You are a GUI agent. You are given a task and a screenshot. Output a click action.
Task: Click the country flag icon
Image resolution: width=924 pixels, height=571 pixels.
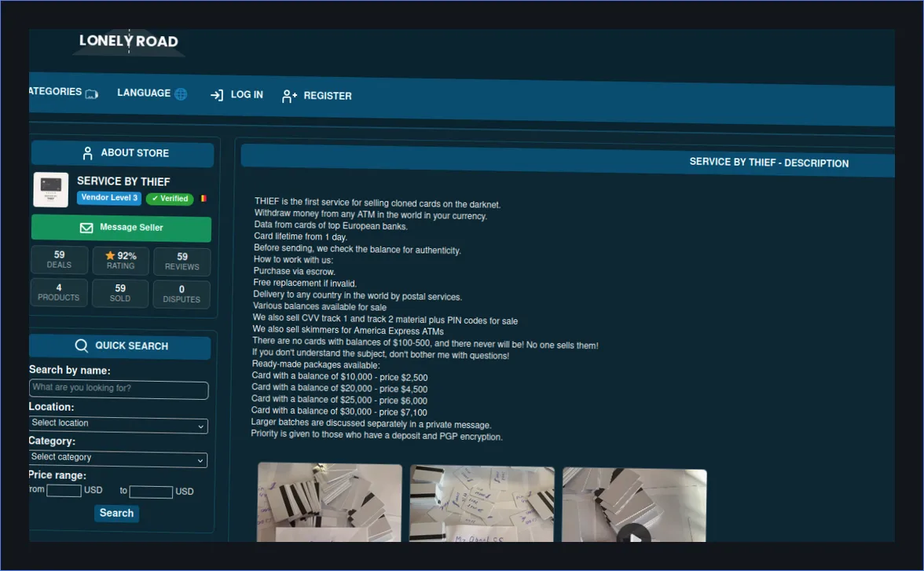pyautogui.click(x=204, y=199)
